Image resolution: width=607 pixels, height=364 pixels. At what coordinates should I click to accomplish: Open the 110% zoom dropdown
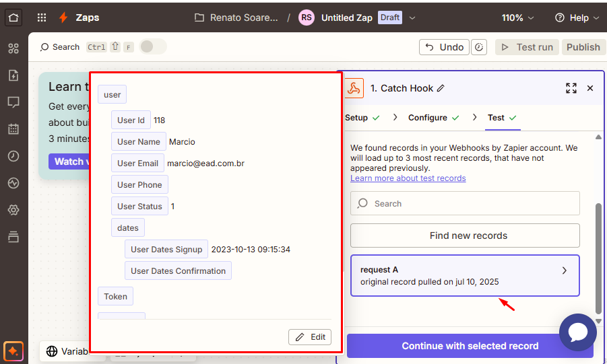tap(517, 17)
